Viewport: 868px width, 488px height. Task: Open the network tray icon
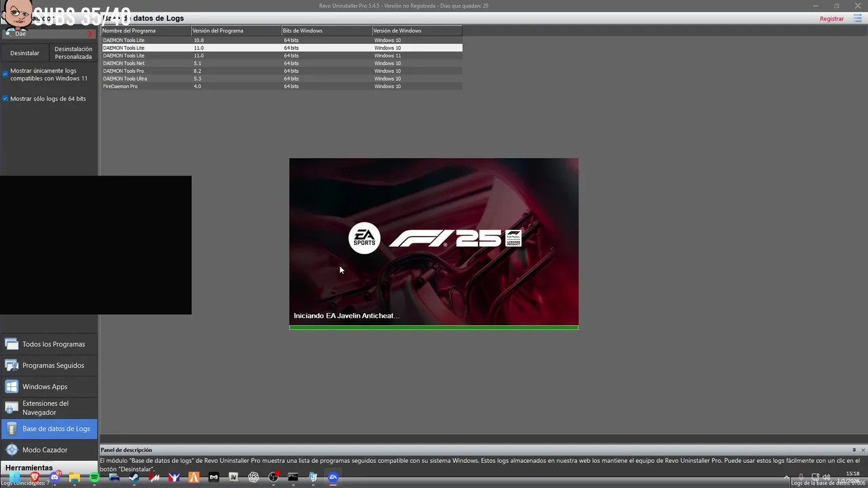coord(816,477)
